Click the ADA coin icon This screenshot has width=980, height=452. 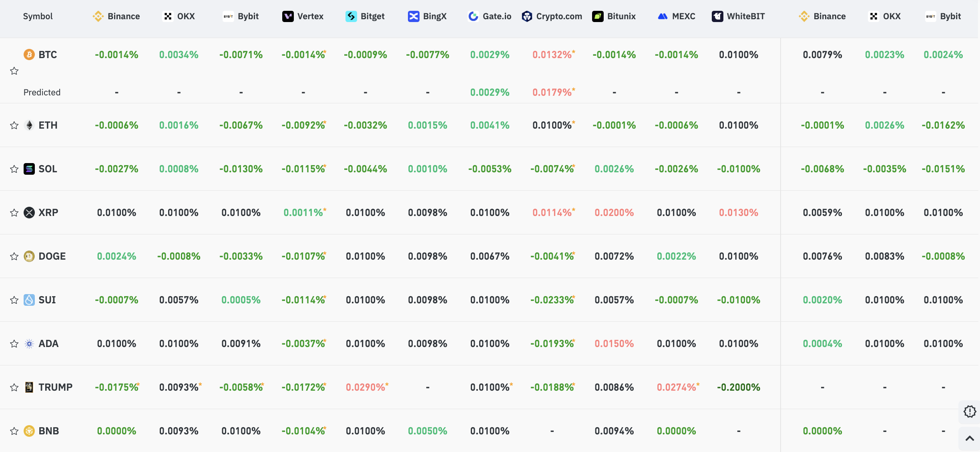29,343
